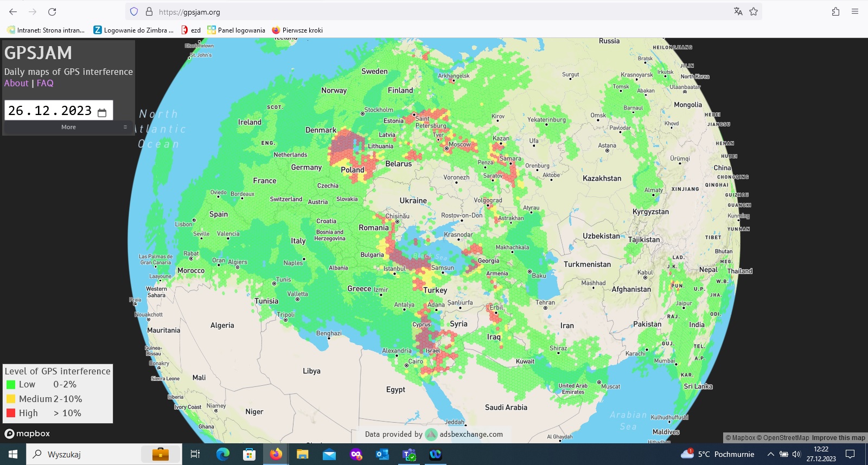The image size is (868, 465).
Task: Open Microsoft Teams from taskbar
Action: coord(409,454)
